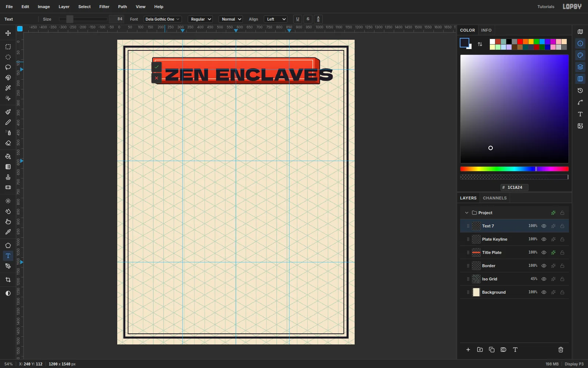
Task: Select the Polygon Shape tool
Action: tap(8, 245)
